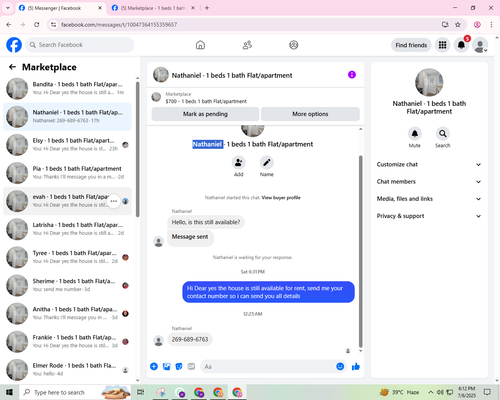Open Sherime conversation
Screen dimensions: 500x400
67,285
